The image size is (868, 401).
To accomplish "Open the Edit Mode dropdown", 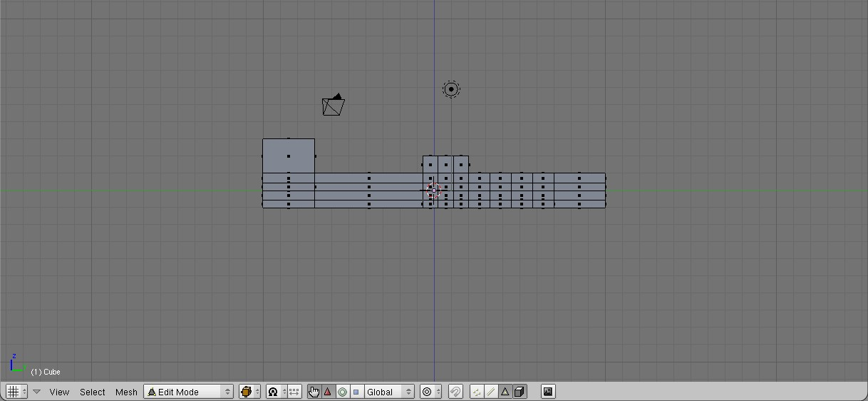I will [189, 392].
